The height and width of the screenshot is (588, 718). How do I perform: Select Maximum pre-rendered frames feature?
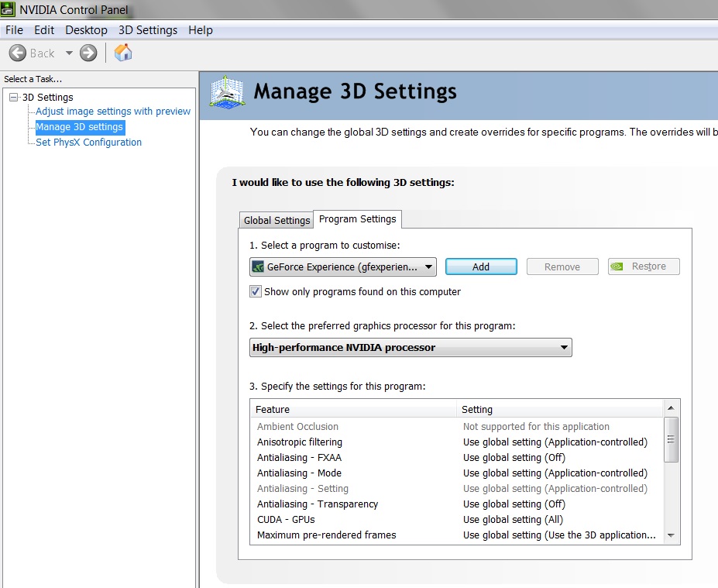(327, 535)
